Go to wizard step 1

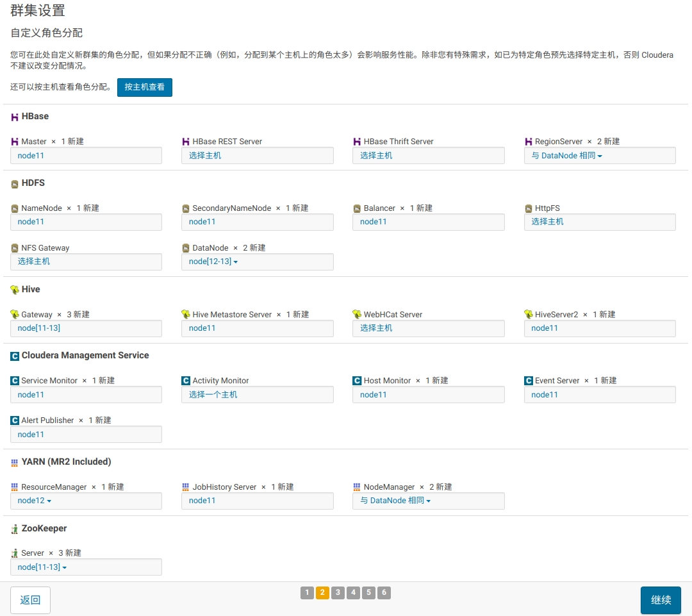click(307, 592)
